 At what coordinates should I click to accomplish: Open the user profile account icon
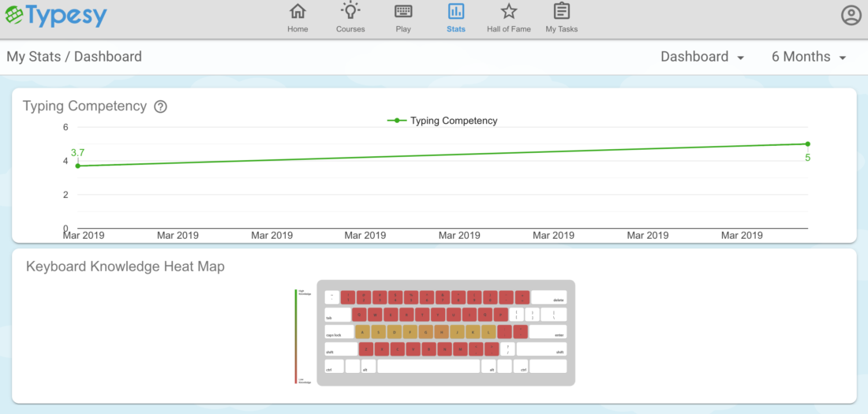[851, 16]
